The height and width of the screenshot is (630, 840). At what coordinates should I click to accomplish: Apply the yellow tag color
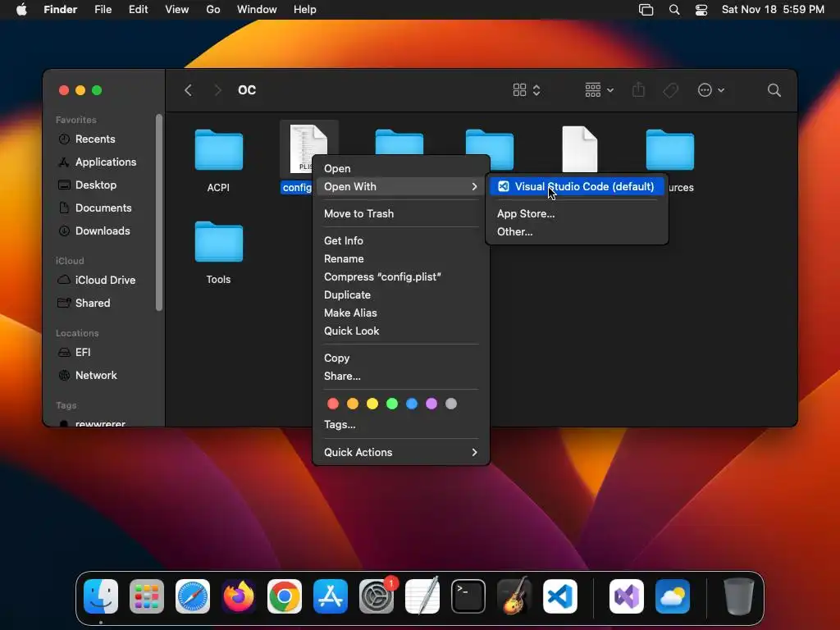372,404
